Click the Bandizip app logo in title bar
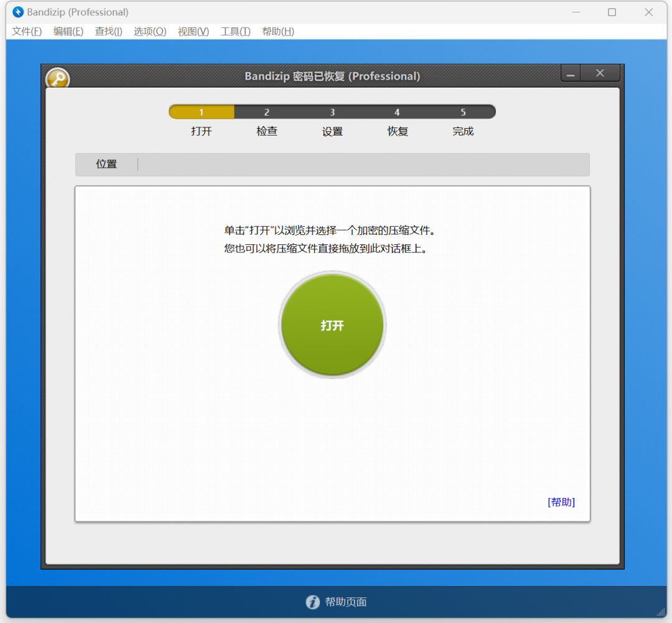 coord(18,12)
